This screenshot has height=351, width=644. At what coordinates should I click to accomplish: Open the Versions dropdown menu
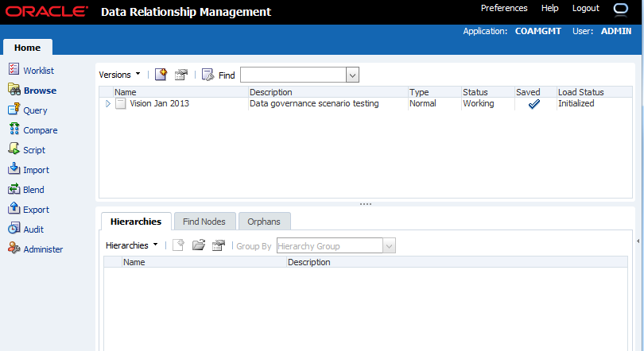(119, 75)
